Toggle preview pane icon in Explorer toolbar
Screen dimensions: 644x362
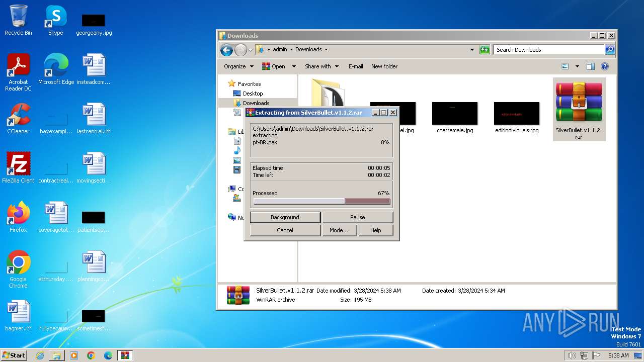(x=591, y=66)
